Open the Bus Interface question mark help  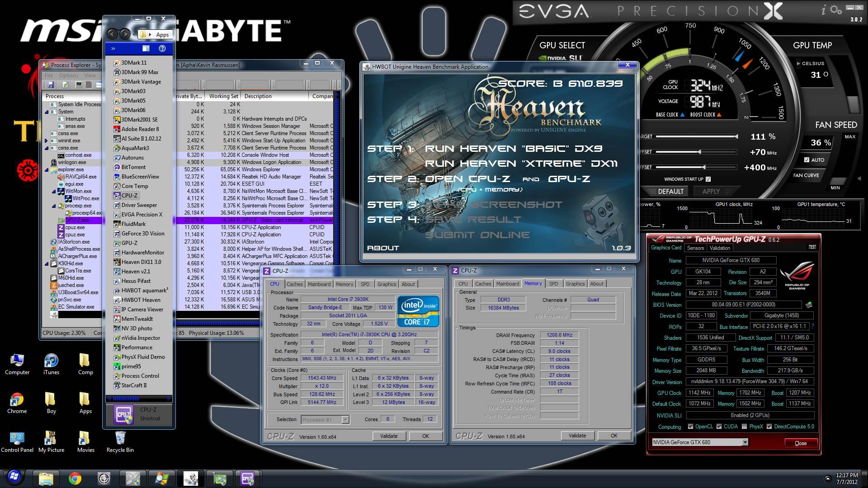[x=812, y=326]
